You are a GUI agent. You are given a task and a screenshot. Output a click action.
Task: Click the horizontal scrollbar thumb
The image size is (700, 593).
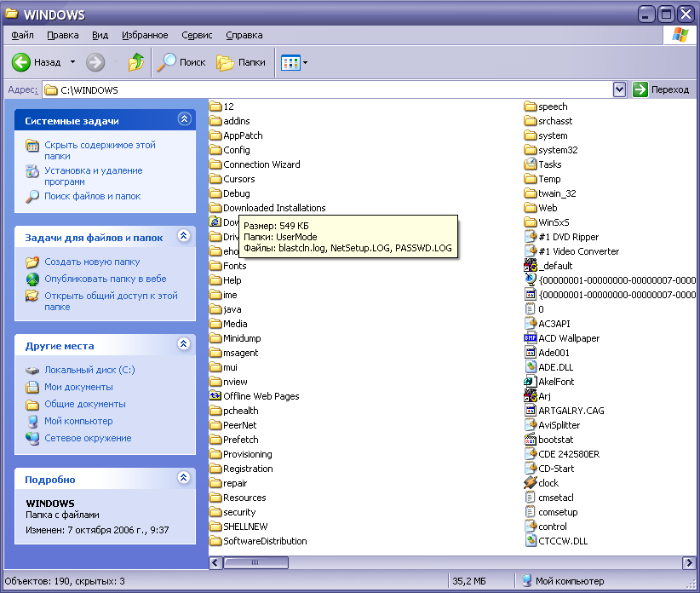tap(255, 562)
